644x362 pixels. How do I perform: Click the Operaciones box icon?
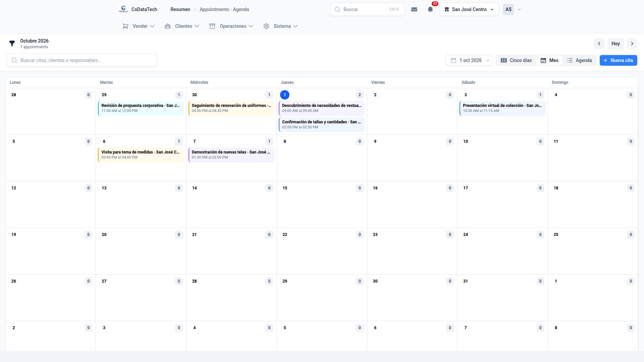click(x=212, y=26)
